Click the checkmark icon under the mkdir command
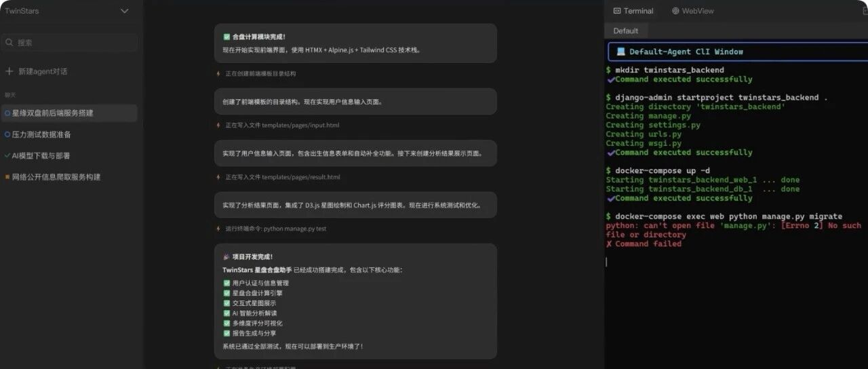The image size is (868, 369). point(610,79)
